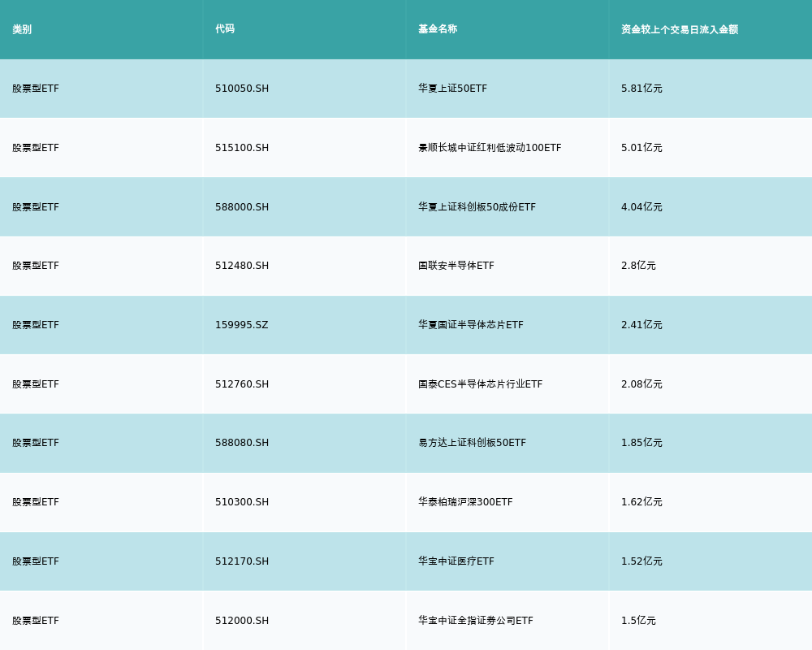Click the 1.85亿元 inflow value
The width and height of the screenshot is (812, 650).
(x=641, y=443)
